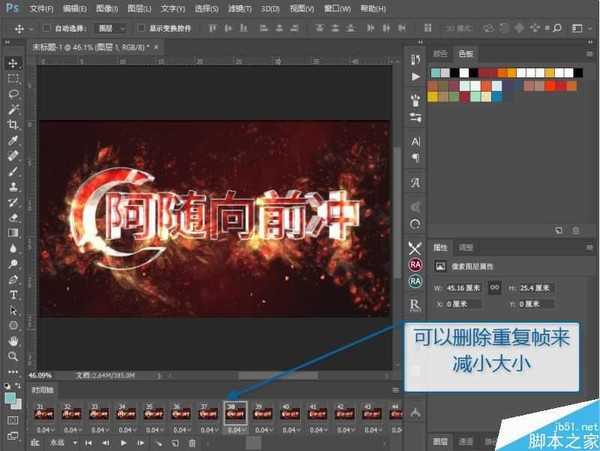Open frame 38 delay time dropdown
Image resolution: width=600 pixels, height=451 pixels.
click(x=236, y=429)
